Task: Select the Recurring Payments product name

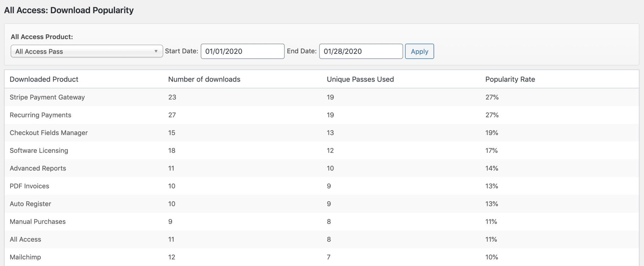Action: click(41, 115)
